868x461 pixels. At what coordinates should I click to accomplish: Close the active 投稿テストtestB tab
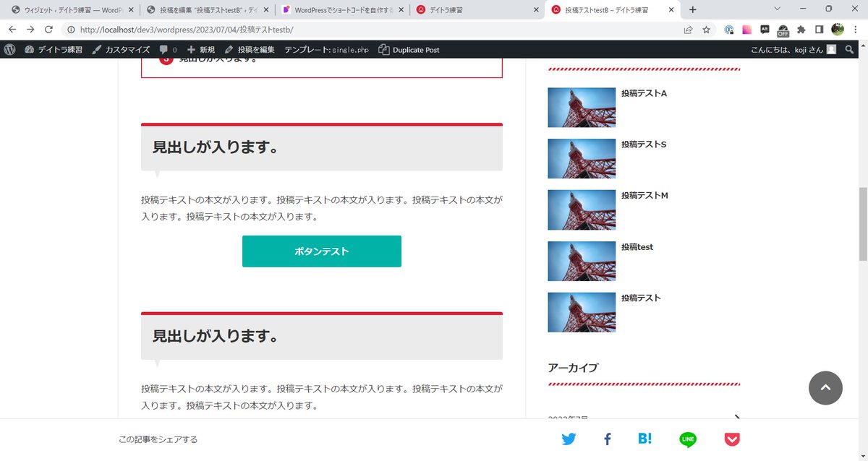click(671, 10)
